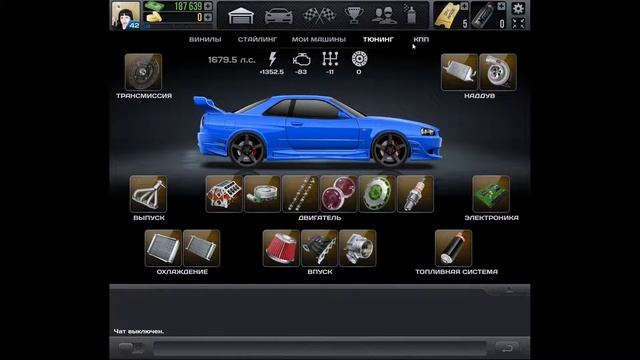Image resolution: width=640 pixels, height=360 pixels.
Task: Open the player avatar profile
Action: pos(125,16)
